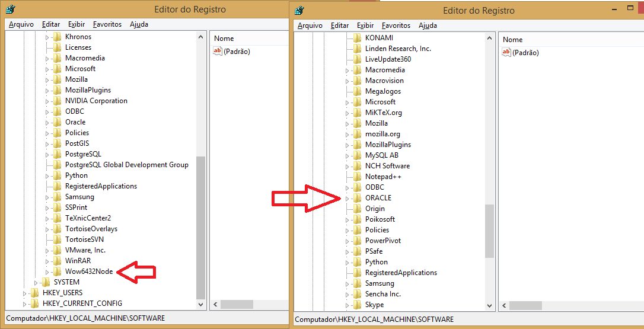Screen dimensions: 644x329
Task: Click Registry Editor app icon in right title bar
Action: [x=300, y=10]
